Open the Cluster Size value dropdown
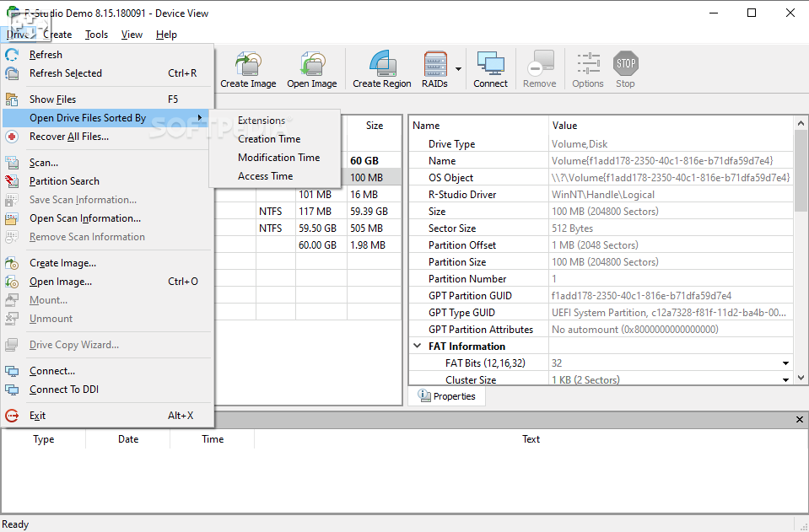The image size is (809, 532). [x=785, y=379]
